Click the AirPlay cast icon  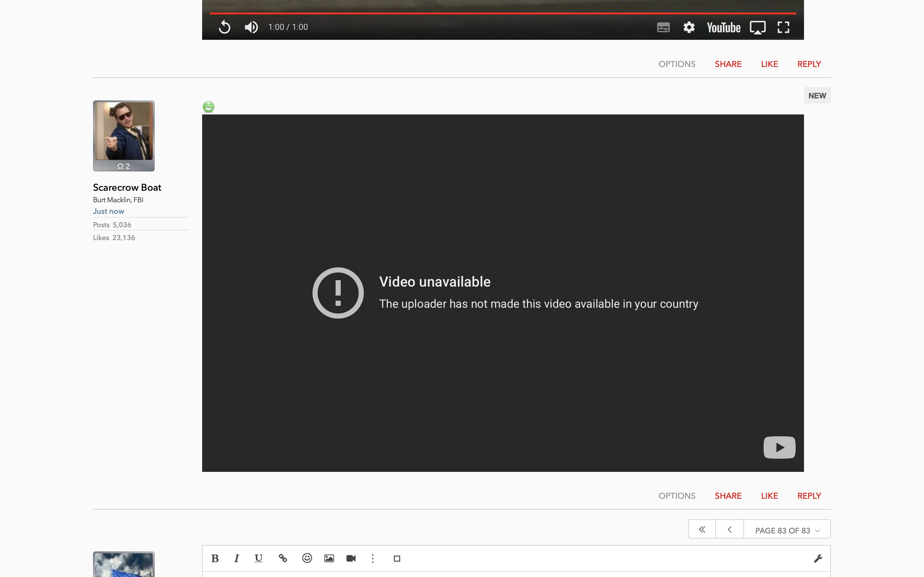click(757, 28)
